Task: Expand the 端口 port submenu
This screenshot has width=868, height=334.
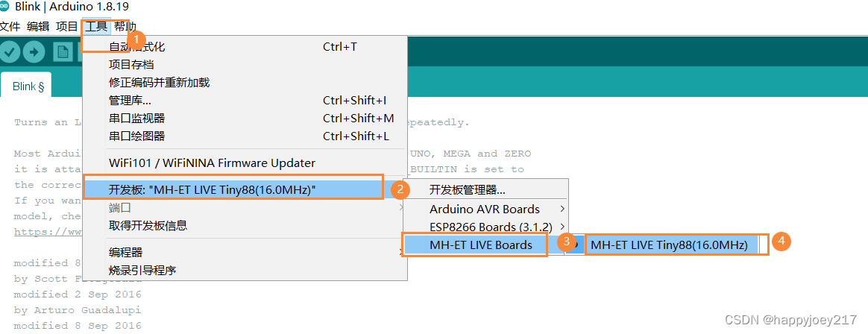Action: click(244, 208)
